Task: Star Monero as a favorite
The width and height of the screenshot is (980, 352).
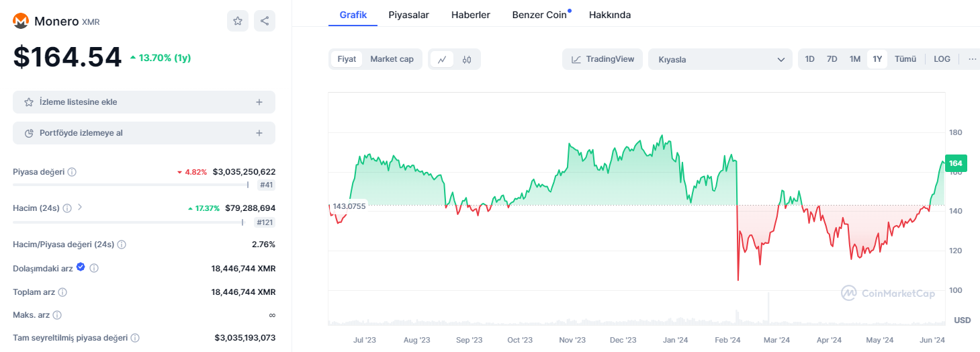Action: tap(237, 21)
